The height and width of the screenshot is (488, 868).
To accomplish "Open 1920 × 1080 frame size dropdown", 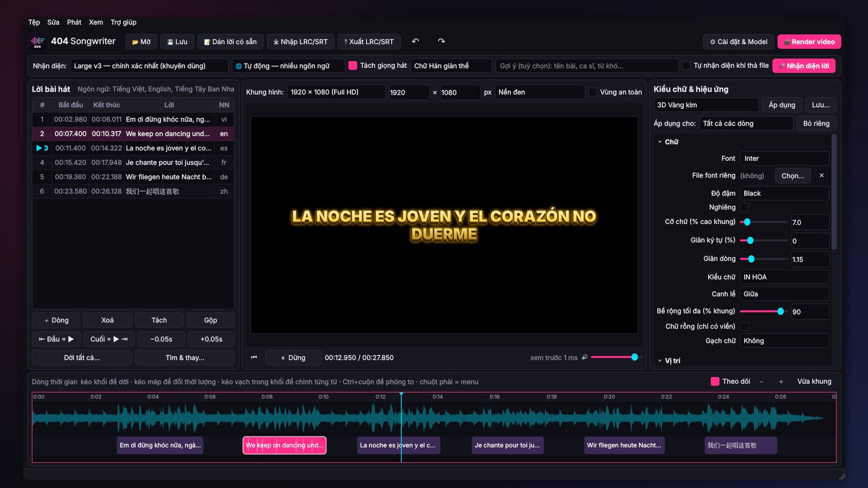I will (x=336, y=92).
